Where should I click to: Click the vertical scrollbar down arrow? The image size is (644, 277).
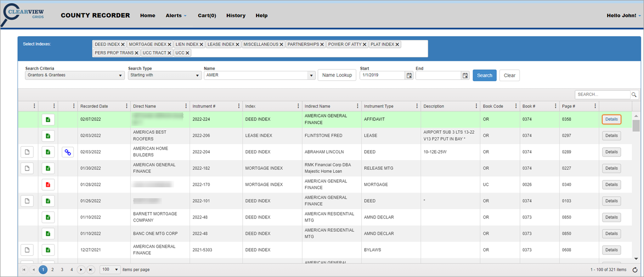coord(636,258)
